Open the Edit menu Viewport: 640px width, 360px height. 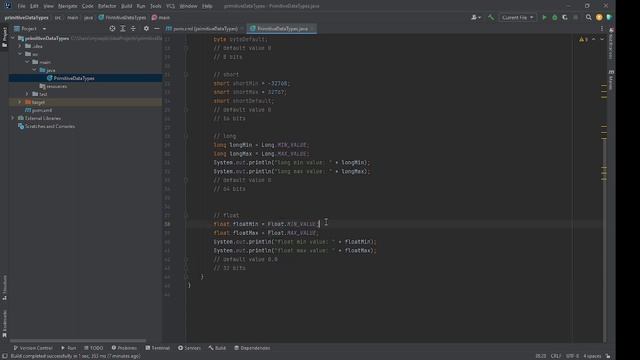click(34, 6)
